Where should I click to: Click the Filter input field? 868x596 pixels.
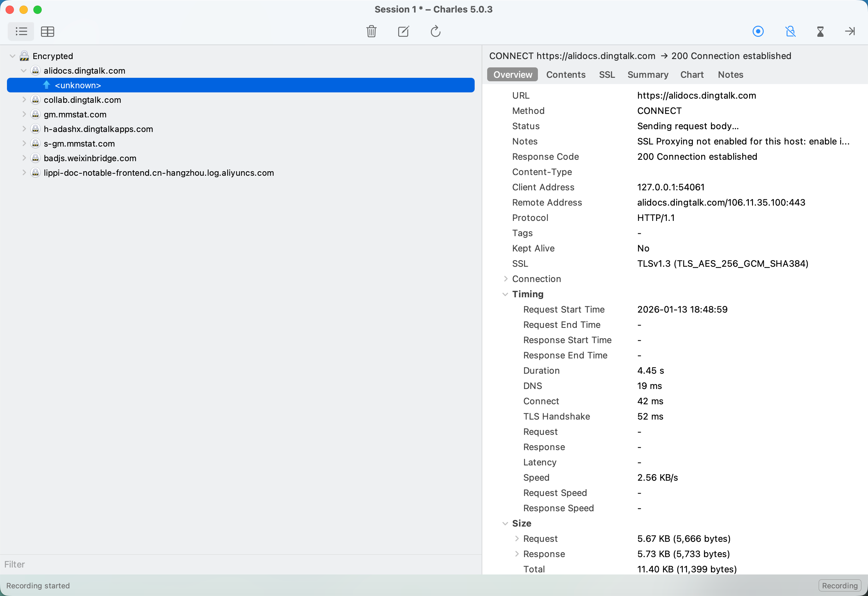(x=239, y=564)
